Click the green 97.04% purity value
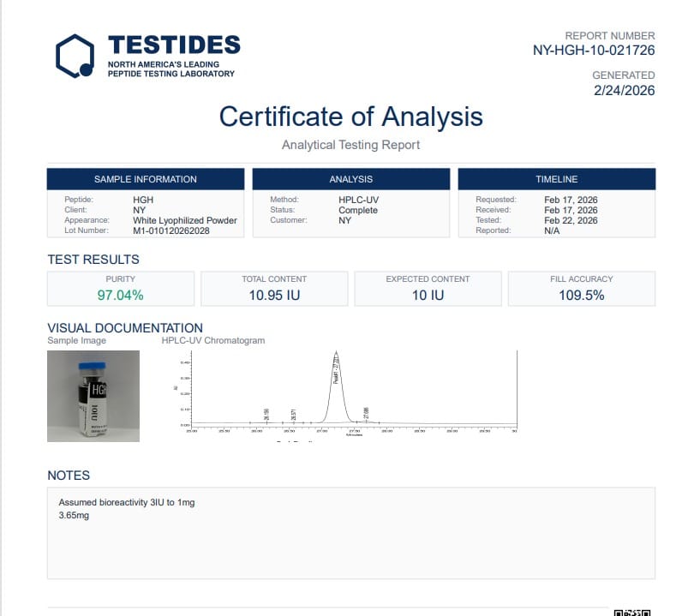The height and width of the screenshot is (616, 694). (x=120, y=295)
